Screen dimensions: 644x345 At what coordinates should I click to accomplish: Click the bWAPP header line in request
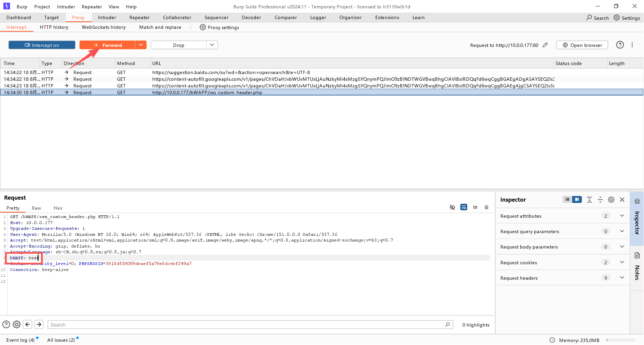(x=24, y=258)
